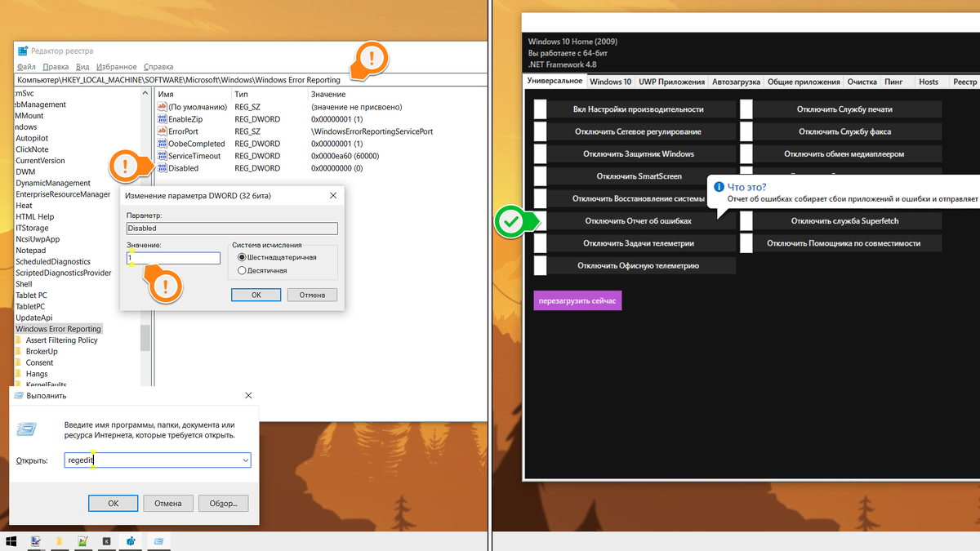Click the Run dialog title bar icon
Screen dimensions: 980x551
tap(20, 396)
